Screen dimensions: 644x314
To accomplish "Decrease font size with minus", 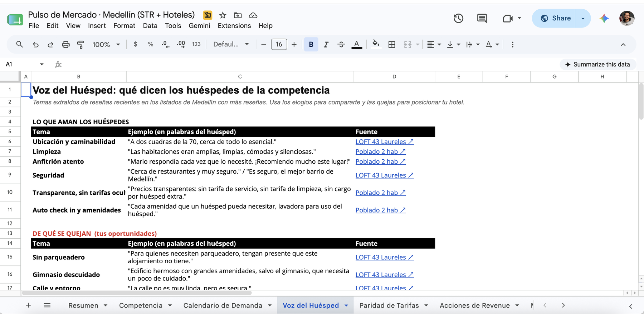I will coord(264,44).
